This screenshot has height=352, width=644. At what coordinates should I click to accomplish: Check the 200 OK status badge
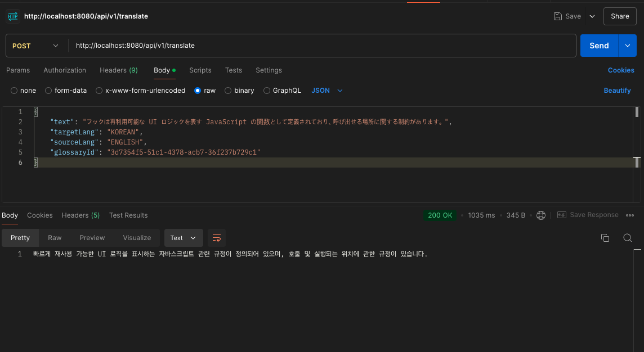pos(440,215)
